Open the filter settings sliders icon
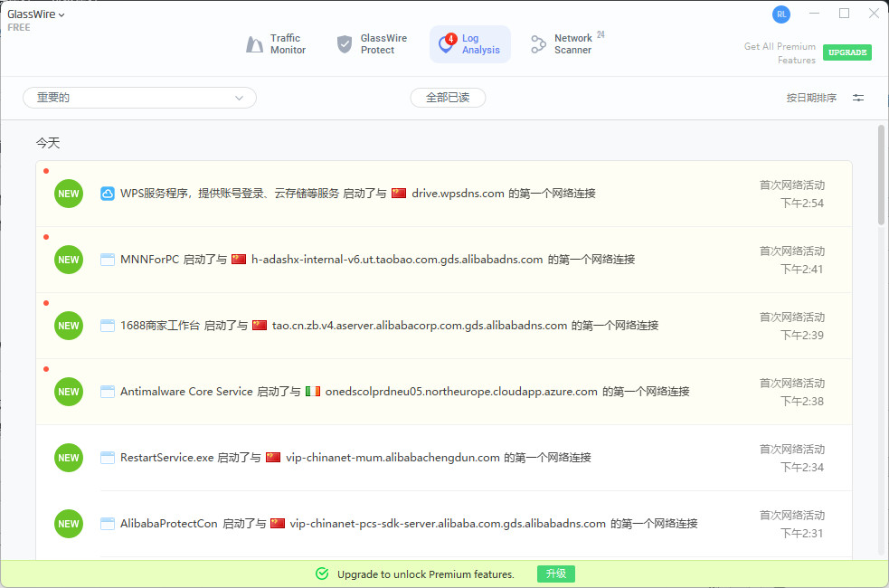Viewport: 889px width, 588px height. click(858, 98)
